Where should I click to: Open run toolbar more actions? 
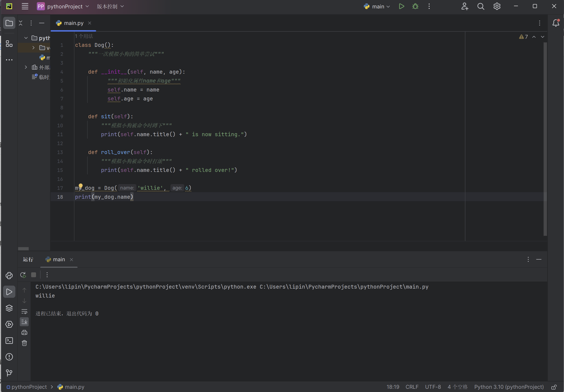(47, 275)
